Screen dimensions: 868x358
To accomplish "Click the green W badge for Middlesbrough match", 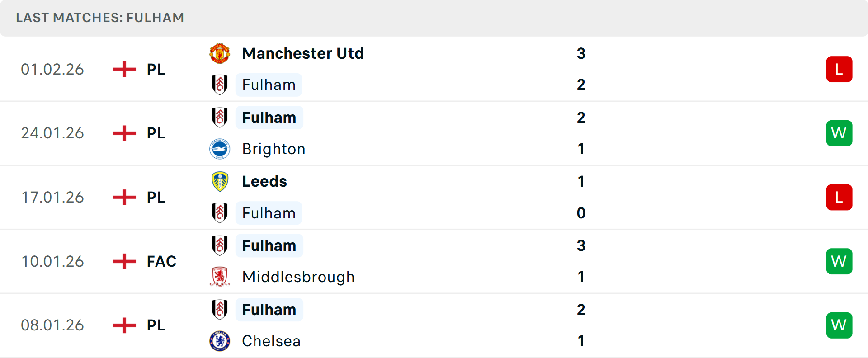I will coord(839,261).
